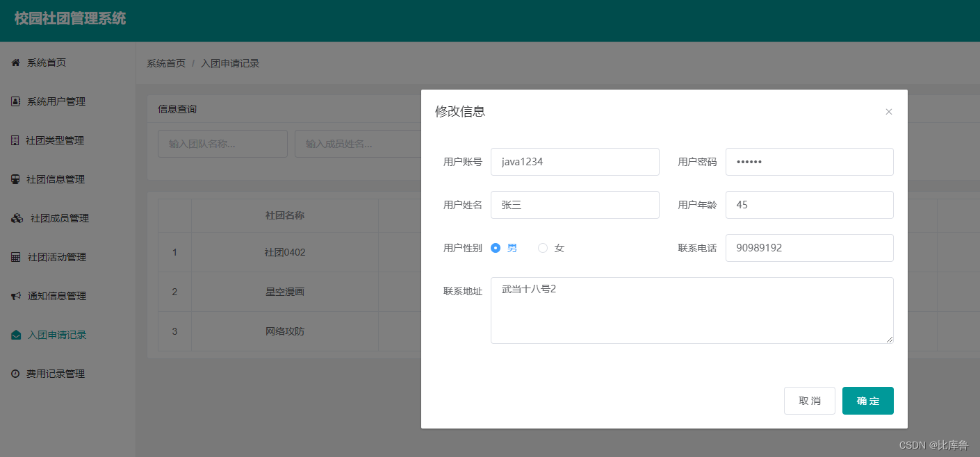980x457 pixels.
Task: Click the 社团名称 column header
Action: (x=285, y=215)
